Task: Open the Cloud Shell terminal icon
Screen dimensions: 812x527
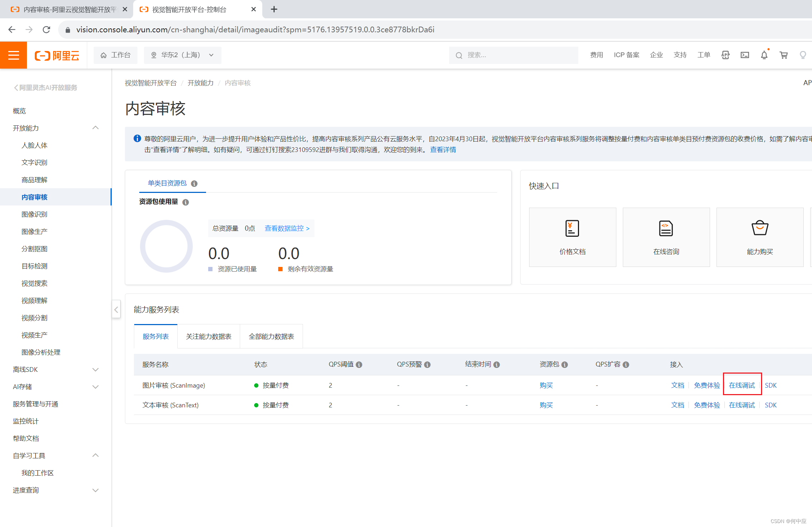Action: pos(745,55)
